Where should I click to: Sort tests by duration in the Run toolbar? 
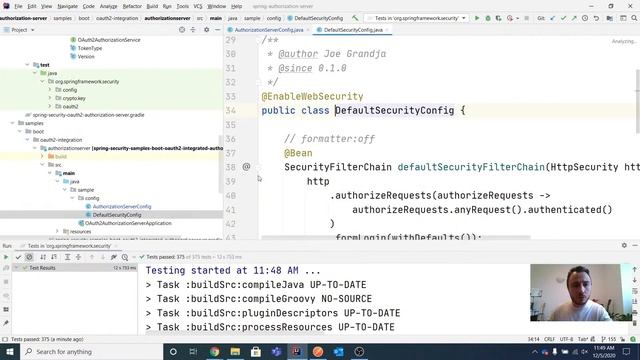pos(54,257)
